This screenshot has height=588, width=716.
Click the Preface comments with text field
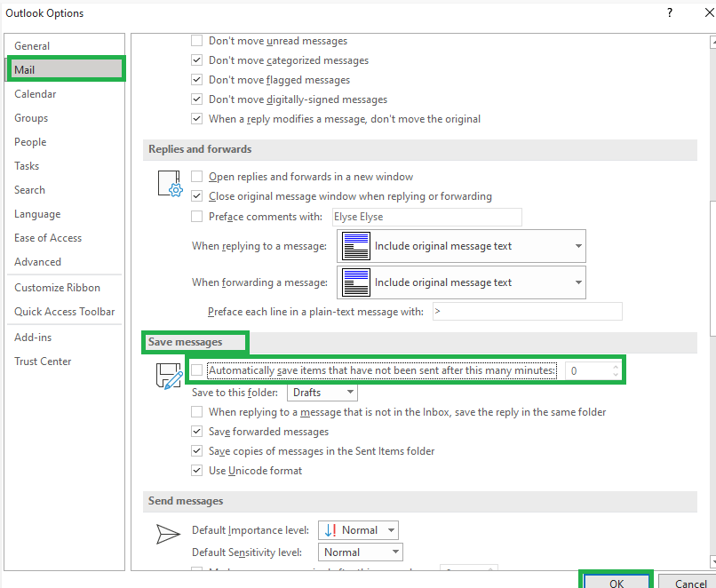click(x=427, y=217)
